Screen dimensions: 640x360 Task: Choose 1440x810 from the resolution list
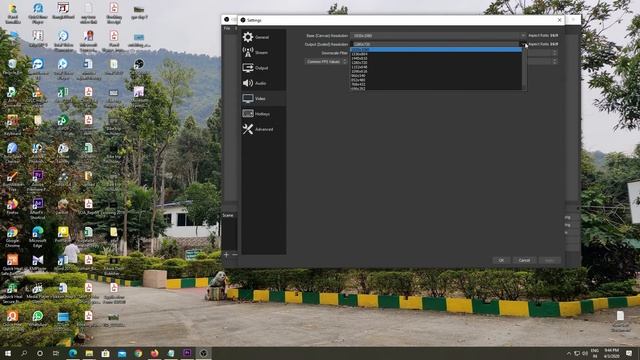point(436,58)
